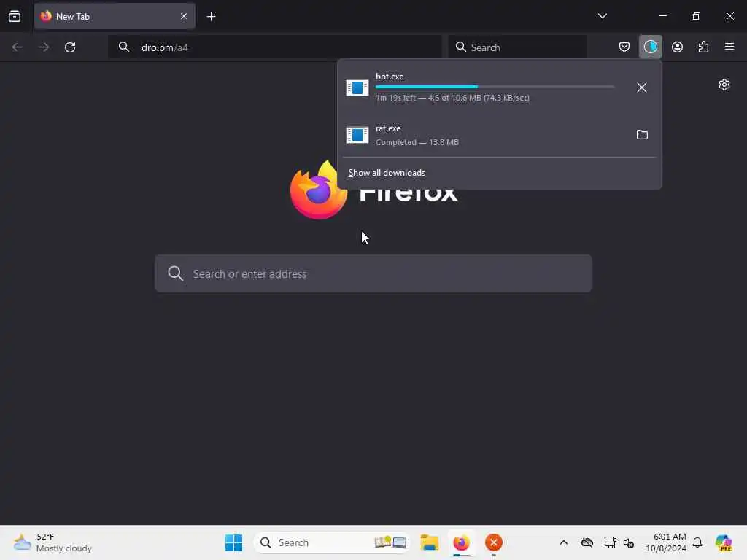Toggle the Downloads toolbar button

(x=650, y=47)
